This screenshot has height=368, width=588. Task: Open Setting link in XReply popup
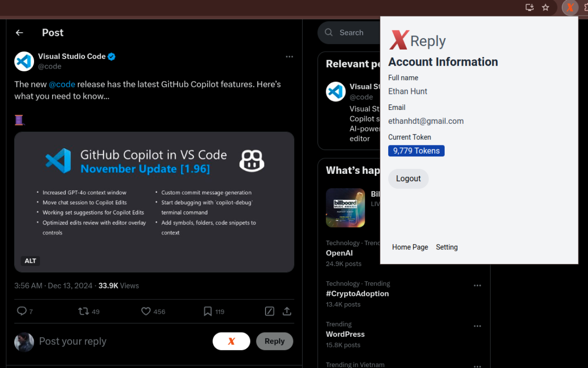click(447, 247)
